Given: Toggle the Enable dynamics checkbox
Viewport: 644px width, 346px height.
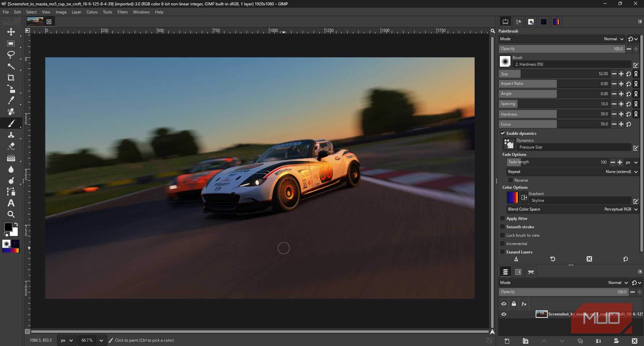Looking at the screenshot, I should [x=503, y=133].
